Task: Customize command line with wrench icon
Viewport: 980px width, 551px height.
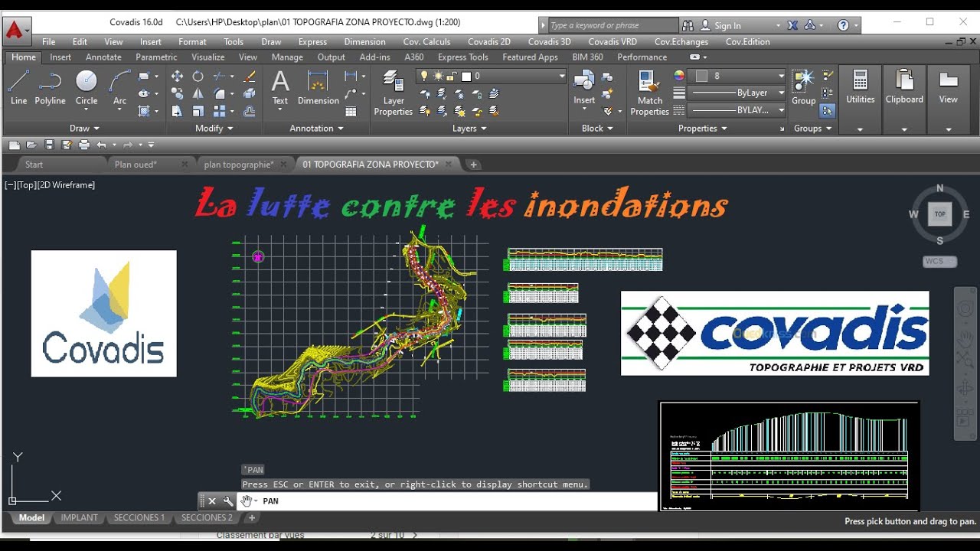Action: (x=228, y=501)
